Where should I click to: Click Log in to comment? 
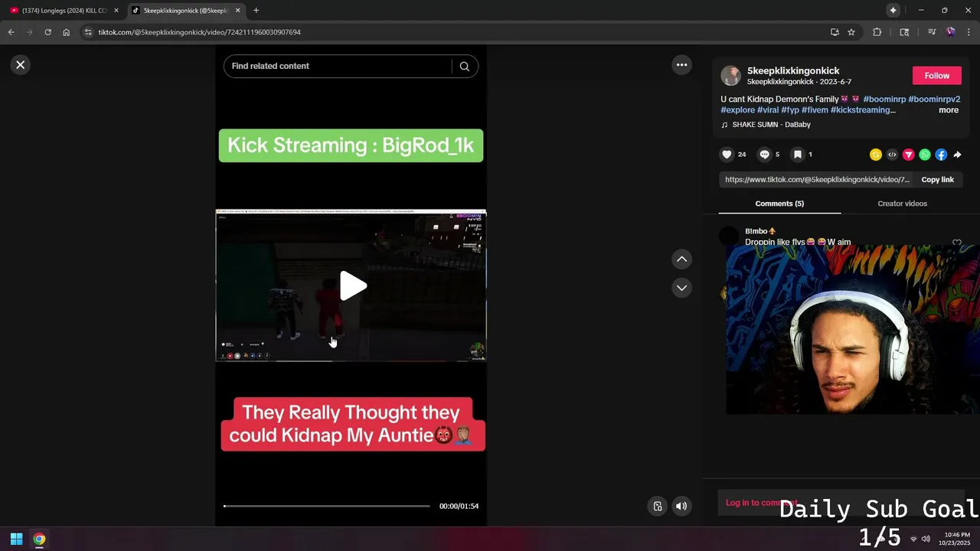coord(762,503)
